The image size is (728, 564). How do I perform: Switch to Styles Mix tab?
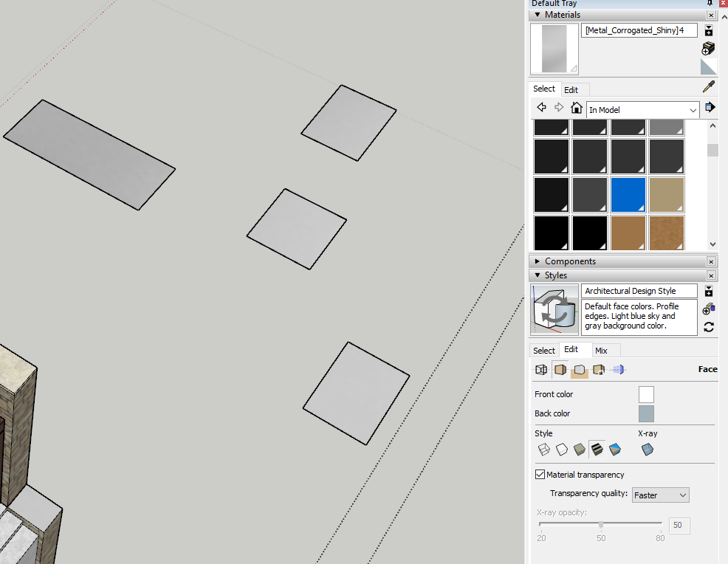[x=601, y=351]
